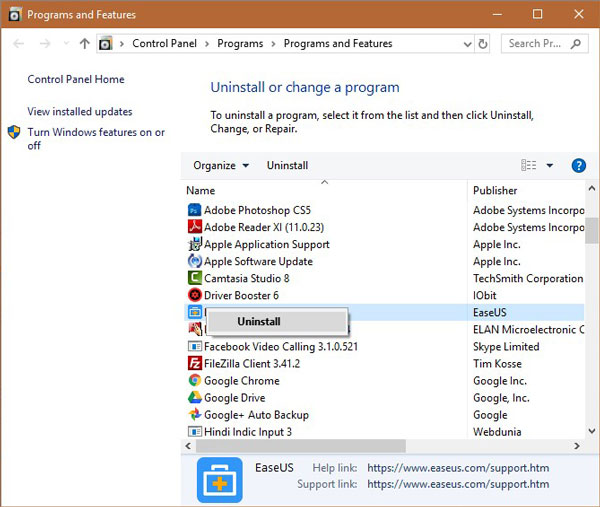Choose Uninstall from the context menu
Image resolution: width=600 pixels, height=507 pixels.
tap(277, 321)
